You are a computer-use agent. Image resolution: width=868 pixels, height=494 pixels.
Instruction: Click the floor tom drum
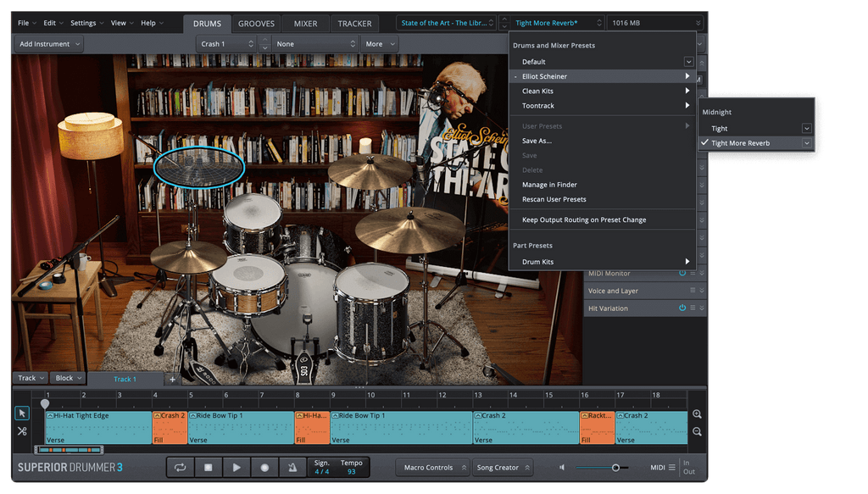click(372, 311)
